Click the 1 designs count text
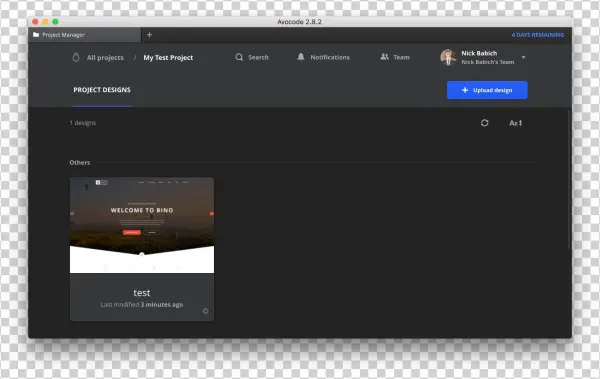 pyautogui.click(x=83, y=123)
